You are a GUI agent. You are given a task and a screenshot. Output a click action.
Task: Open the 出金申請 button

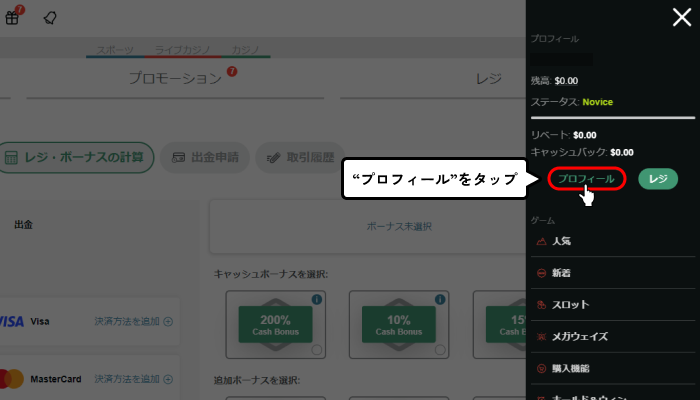[205, 158]
